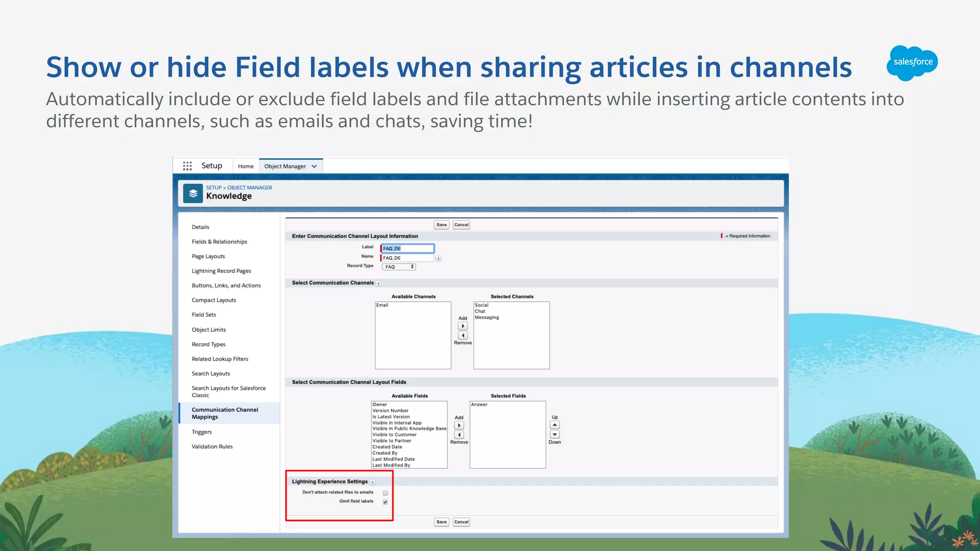The image size is (980, 551).
Task: Open Validation Rules
Action: coord(212,447)
